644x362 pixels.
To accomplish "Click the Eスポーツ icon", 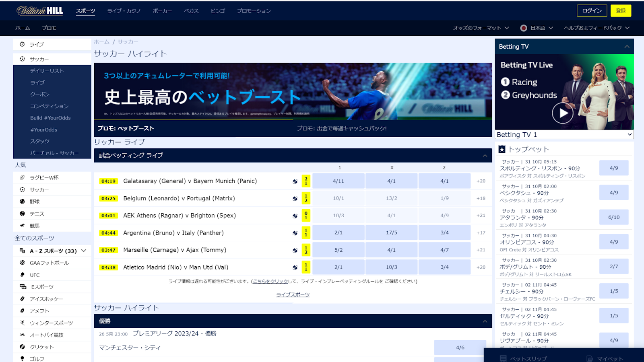I will point(23,287).
